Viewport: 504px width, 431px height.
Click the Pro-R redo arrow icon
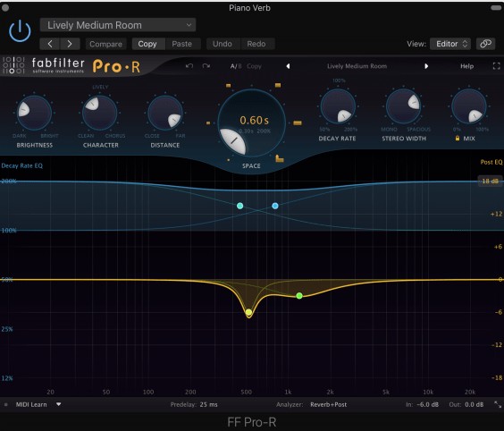click(206, 66)
